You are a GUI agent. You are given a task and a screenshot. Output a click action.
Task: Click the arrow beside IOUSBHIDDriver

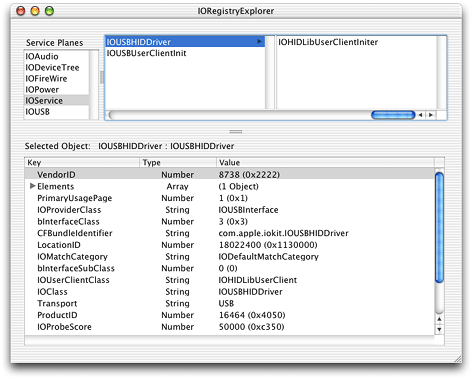[x=260, y=41]
